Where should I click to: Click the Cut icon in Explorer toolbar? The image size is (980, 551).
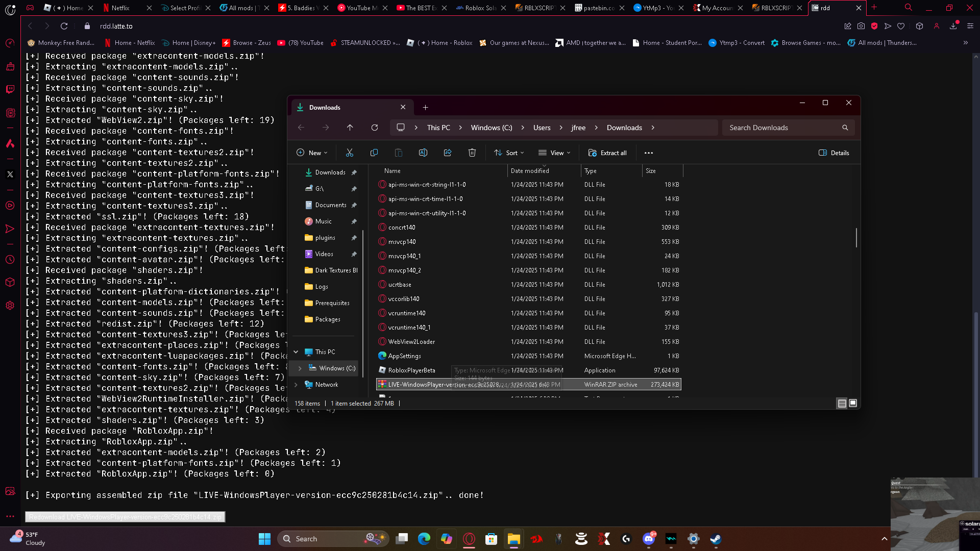click(x=350, y=153)
